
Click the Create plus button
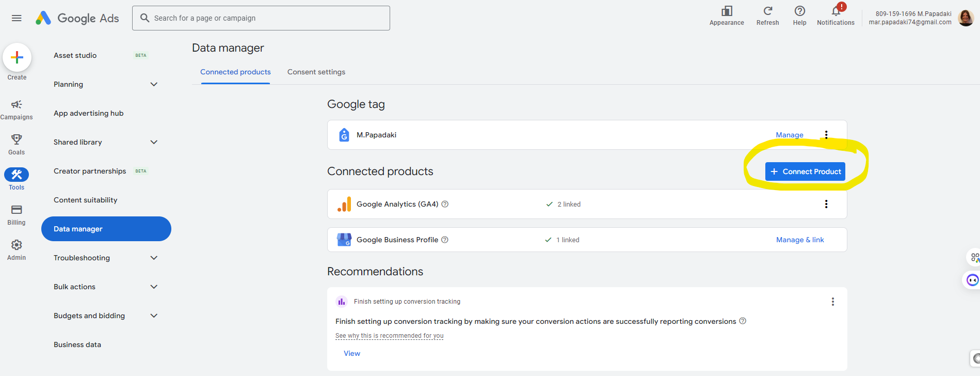pos(17,57)
